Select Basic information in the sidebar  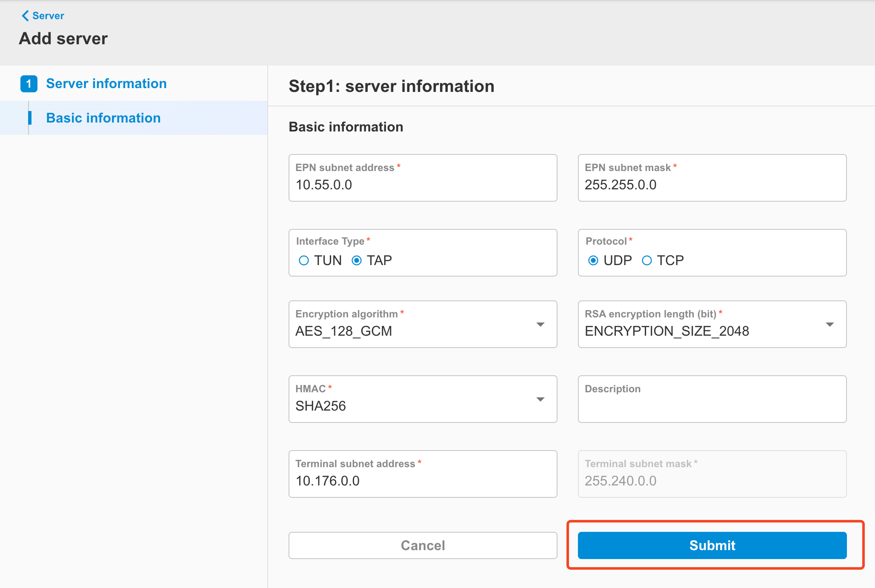pyautogui.click(x=103, y=118)
